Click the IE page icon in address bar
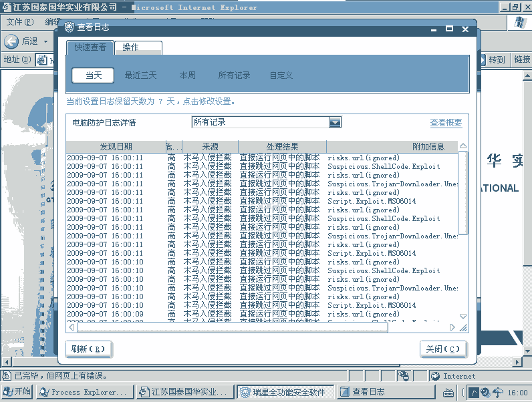 click(x=41, y=60)
